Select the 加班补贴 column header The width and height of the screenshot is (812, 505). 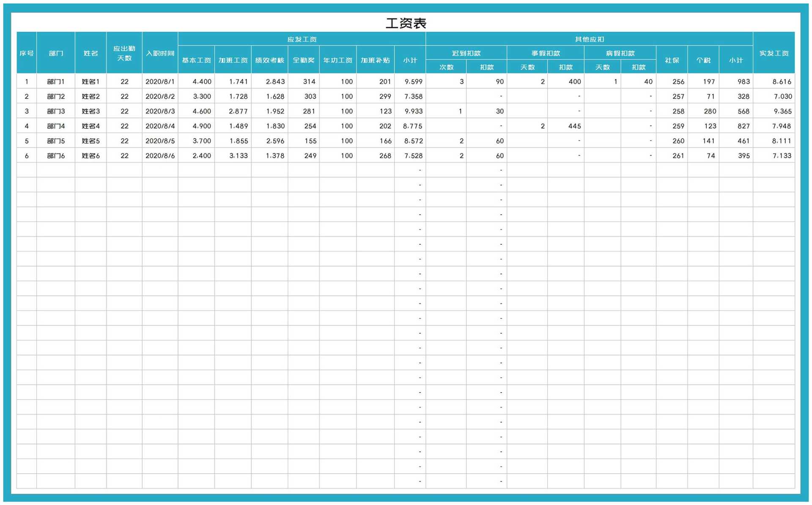(376, 60)
